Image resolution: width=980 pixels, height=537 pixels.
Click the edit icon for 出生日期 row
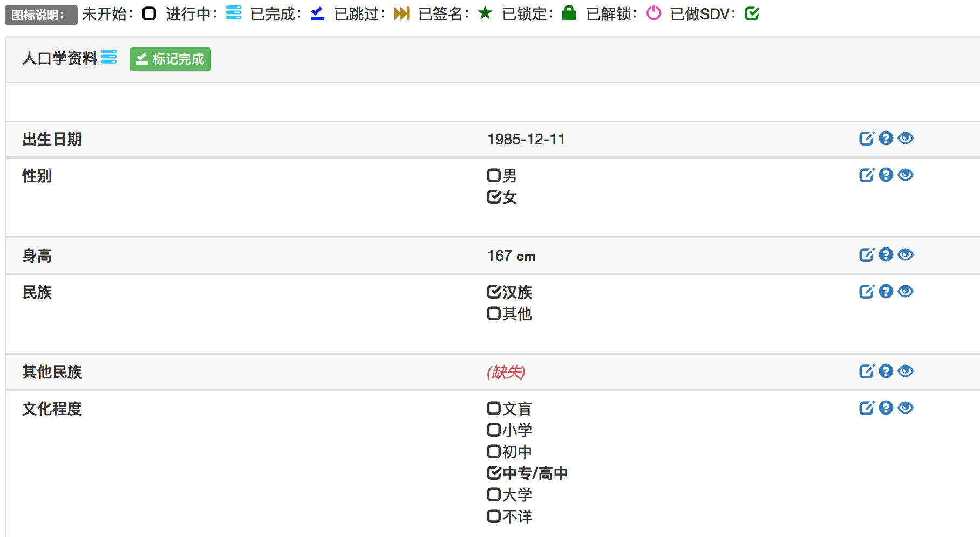click(866, 139)
